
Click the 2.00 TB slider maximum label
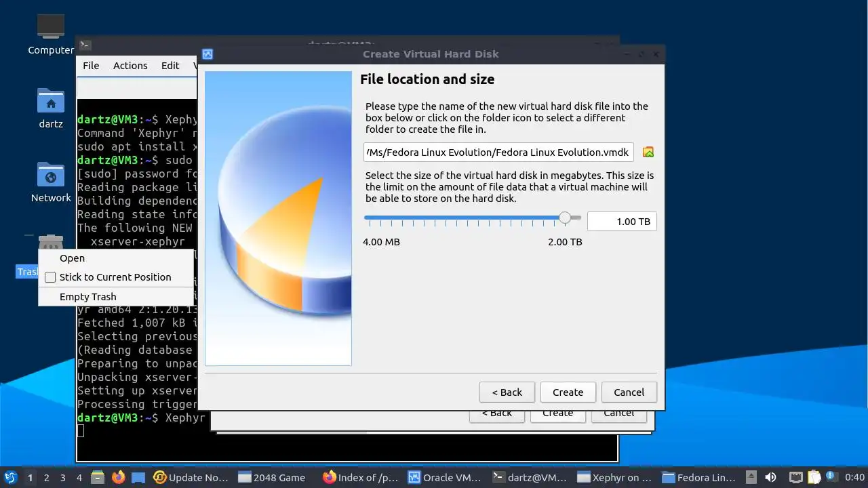(x=565, y=242)
